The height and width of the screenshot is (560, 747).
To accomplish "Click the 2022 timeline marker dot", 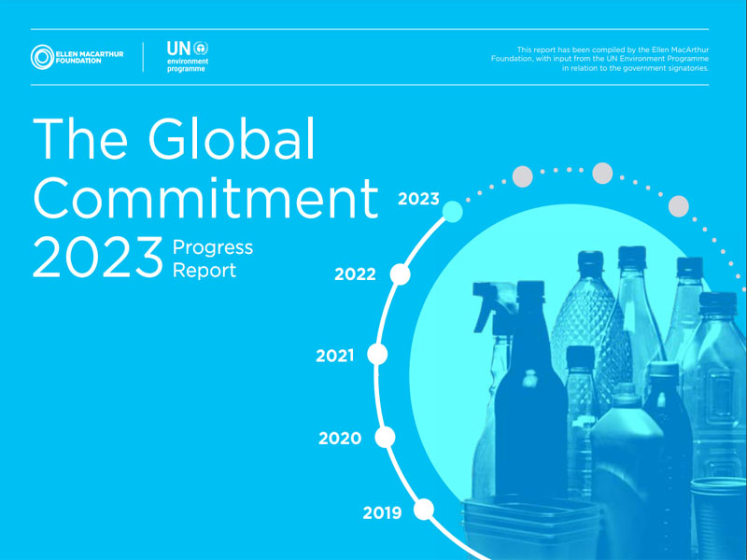I will point(401,274).
